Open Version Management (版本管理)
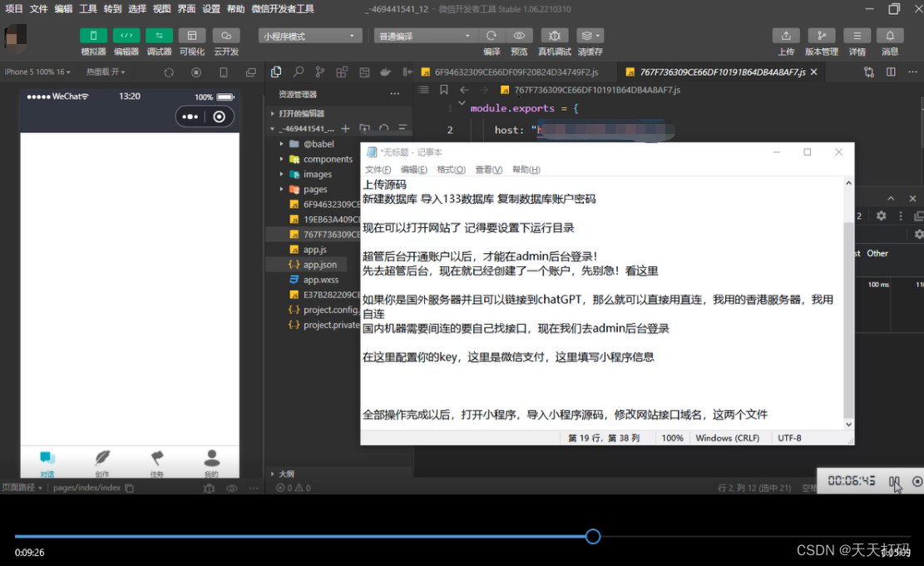924x566 pixels. (x=822, y=35)
